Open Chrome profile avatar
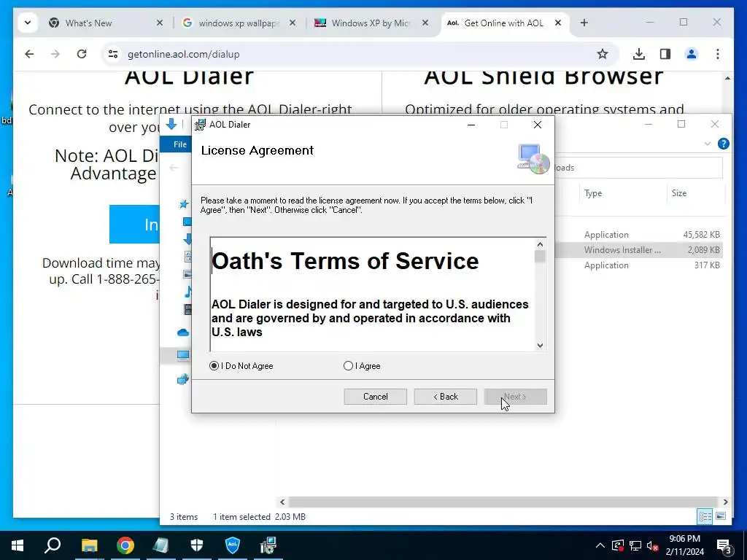 (692, 54)
